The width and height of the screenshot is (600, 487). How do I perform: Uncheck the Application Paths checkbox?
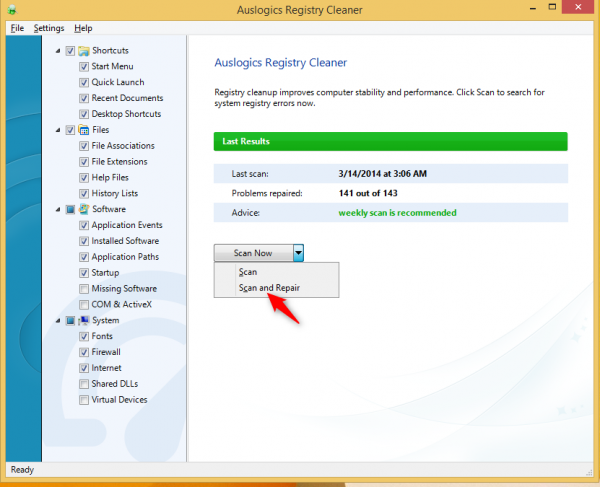[x=84, y=257]
